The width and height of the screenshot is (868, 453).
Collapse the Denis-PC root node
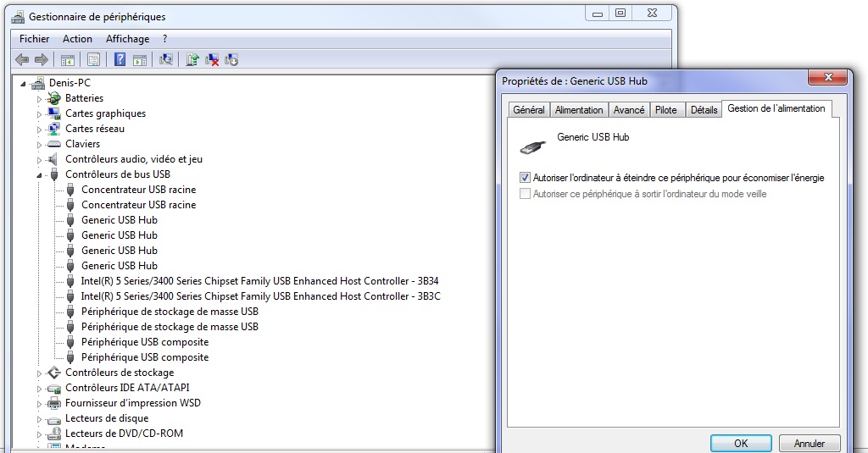(x=23, y=84)
